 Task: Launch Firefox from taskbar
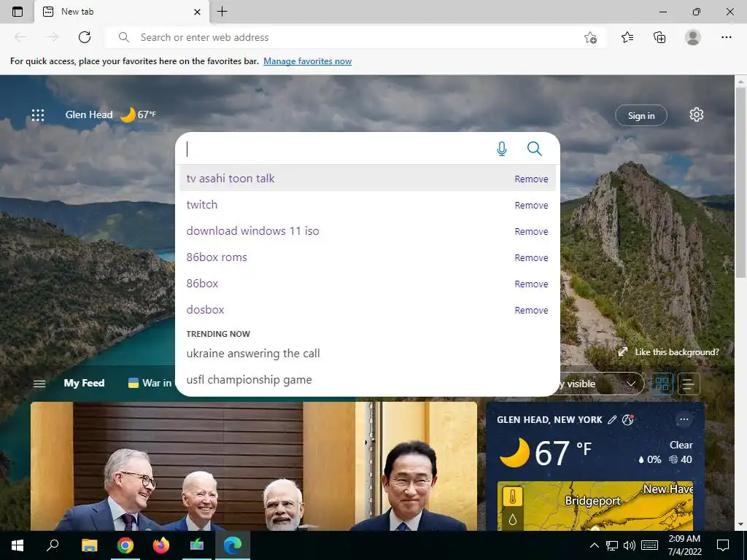[x=161, y=545]
